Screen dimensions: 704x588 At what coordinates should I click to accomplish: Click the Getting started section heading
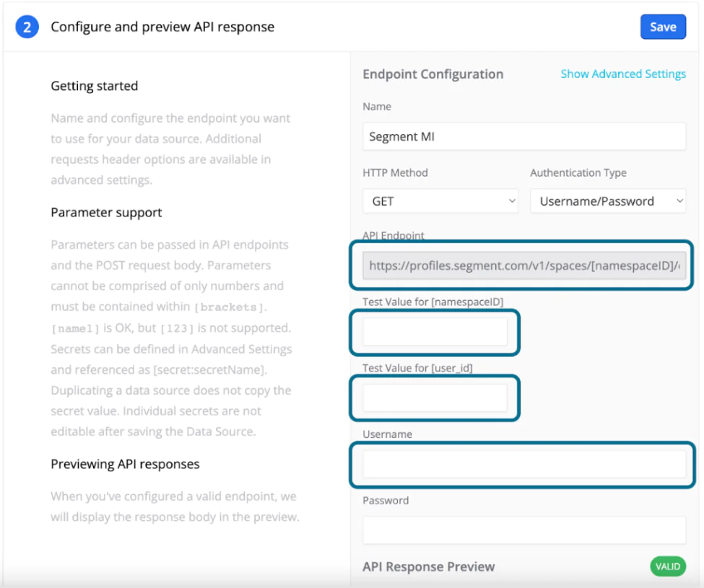pyautogui.click(x=94, y=86)
